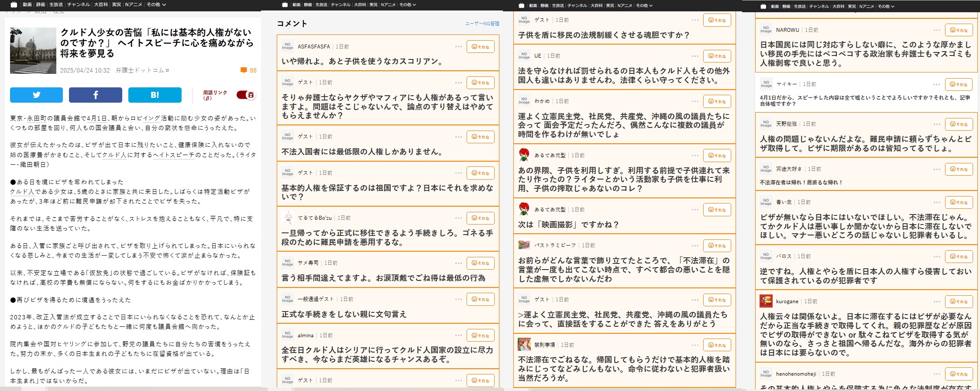980x391 pixels.
Task: Open the 大百科 menu item above the article headline
Action: 101,4
